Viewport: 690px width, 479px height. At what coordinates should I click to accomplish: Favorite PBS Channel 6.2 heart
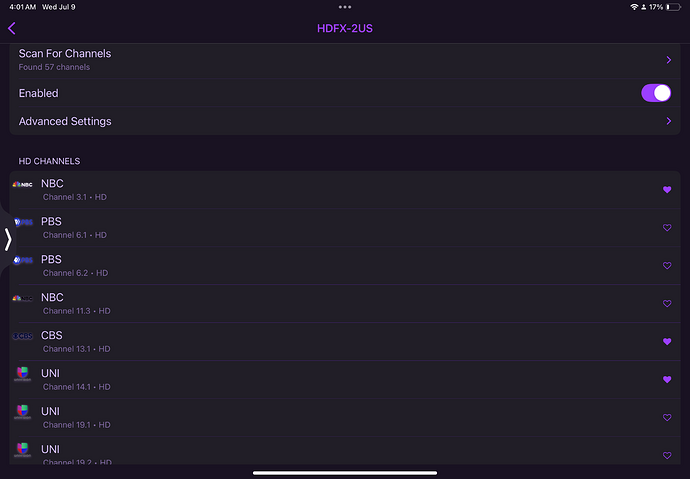(x=667, y=266)
